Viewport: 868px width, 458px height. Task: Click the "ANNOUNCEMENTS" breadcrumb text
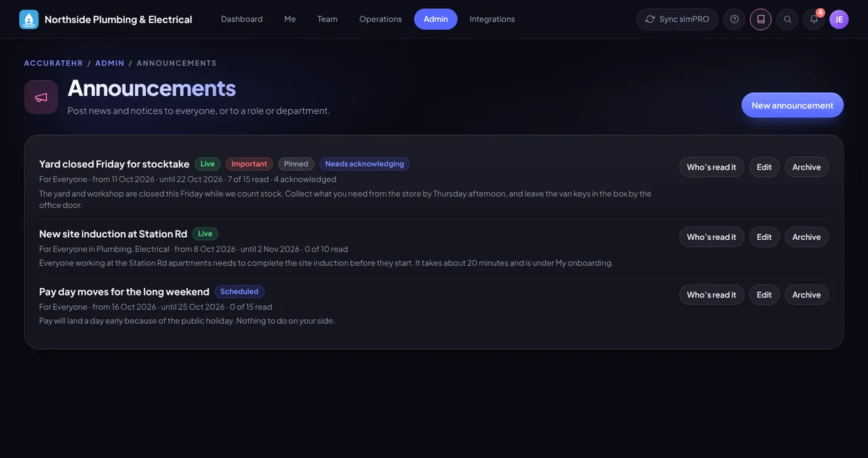pyautogui.click(x=177, y=63)
